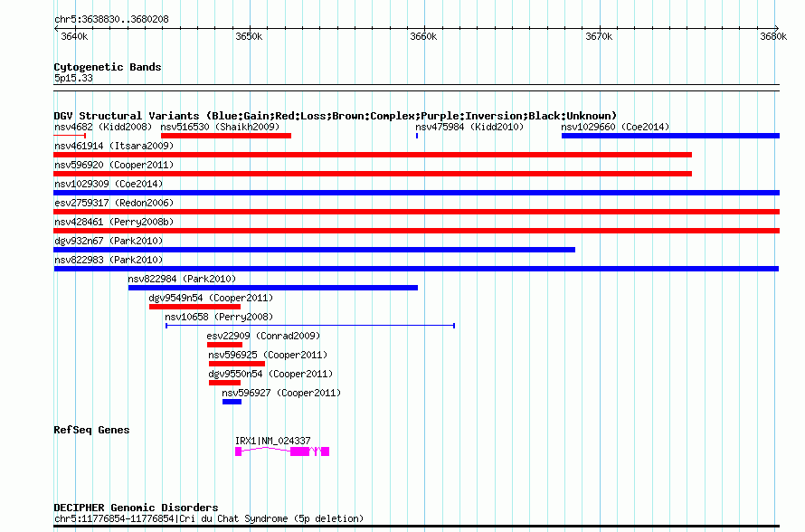The image size is (805, 532).
Task: Select the nsv516530 (Shaikh2009) red loss bar
Action: click(x=226, y=136)
